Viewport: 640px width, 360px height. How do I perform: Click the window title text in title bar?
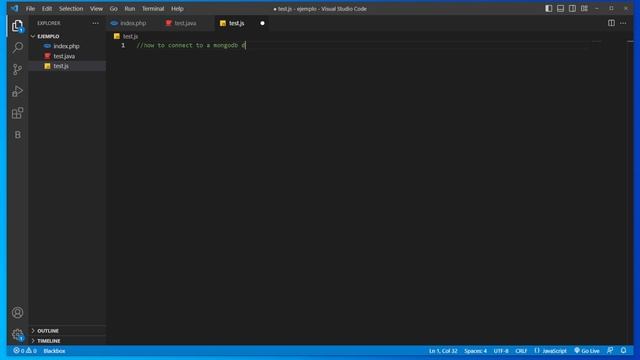click(320, 9)
